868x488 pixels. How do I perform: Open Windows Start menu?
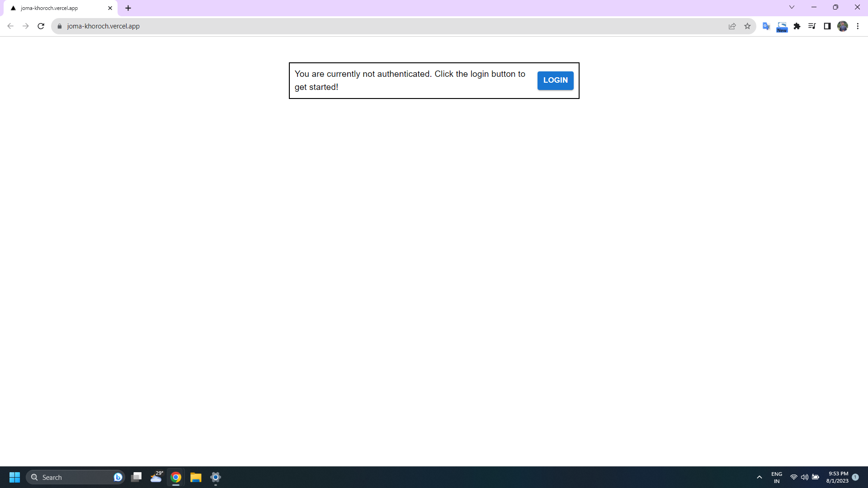14,477
